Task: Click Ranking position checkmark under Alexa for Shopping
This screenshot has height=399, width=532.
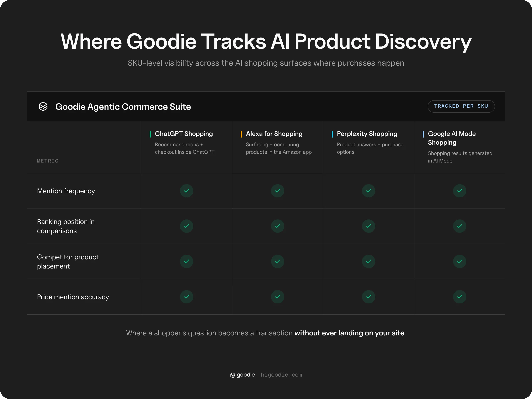Action: 278,226
